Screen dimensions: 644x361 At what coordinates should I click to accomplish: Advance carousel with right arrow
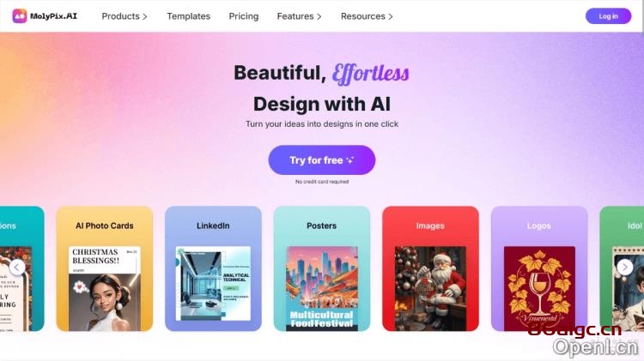point(625,268)
